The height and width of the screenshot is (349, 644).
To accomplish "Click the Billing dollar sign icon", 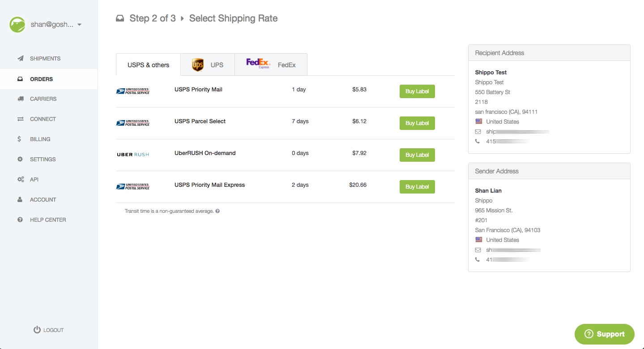I will (x=19, y=139).
